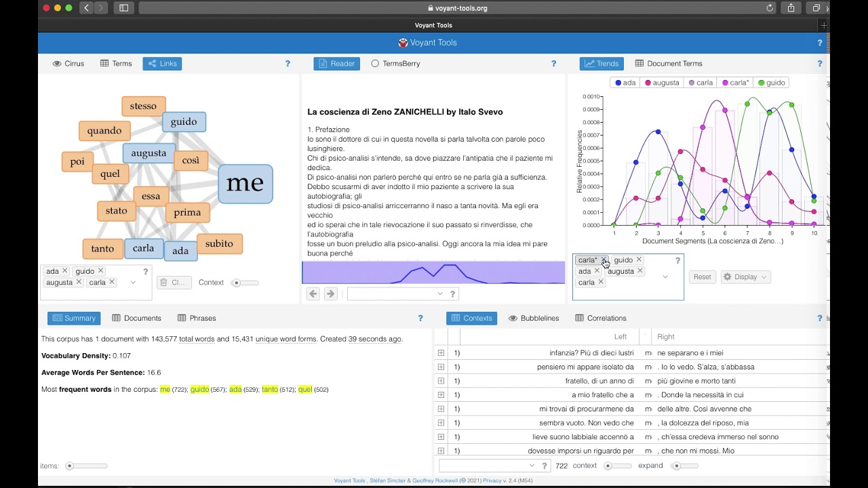Click highlighted word 'guido' in summary
Viewport: 868px width, 488px height.
point(199,390)
